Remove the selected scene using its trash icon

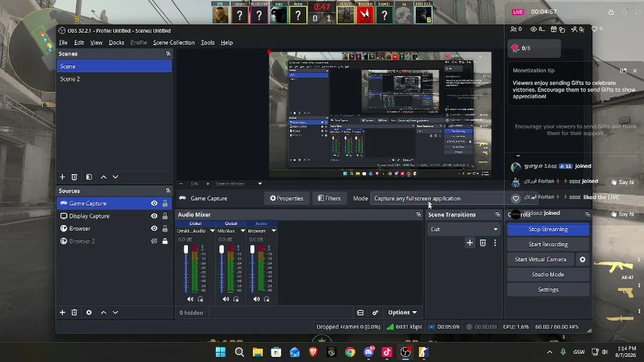click(x=74, y=177)
